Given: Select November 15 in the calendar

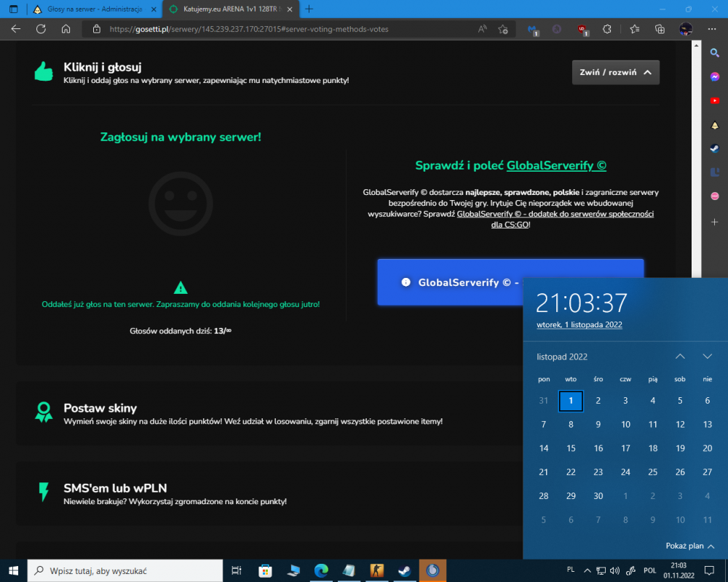Looking at the screenshot, I should coord(571,448).
